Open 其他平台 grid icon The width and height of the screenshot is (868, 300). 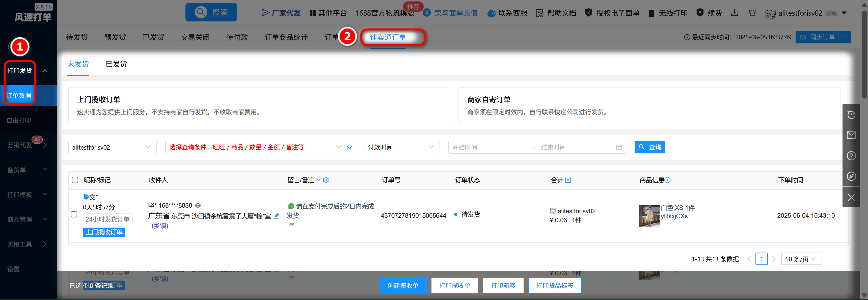pyautogui.click(x=313, y=13)
